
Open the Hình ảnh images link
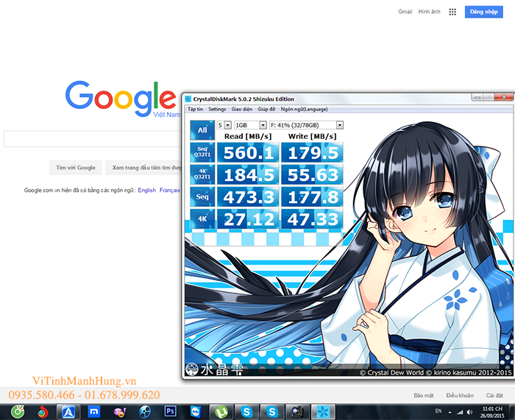(x=429, y=12)
